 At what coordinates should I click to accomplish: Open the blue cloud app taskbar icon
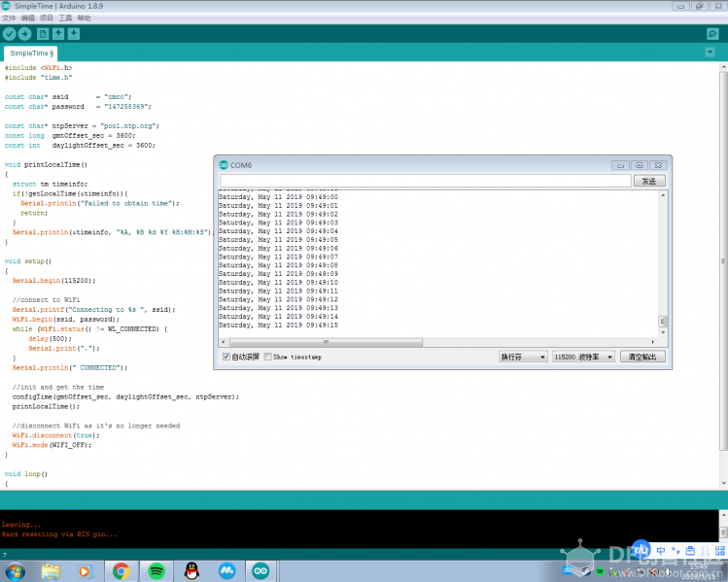[227, 571]
